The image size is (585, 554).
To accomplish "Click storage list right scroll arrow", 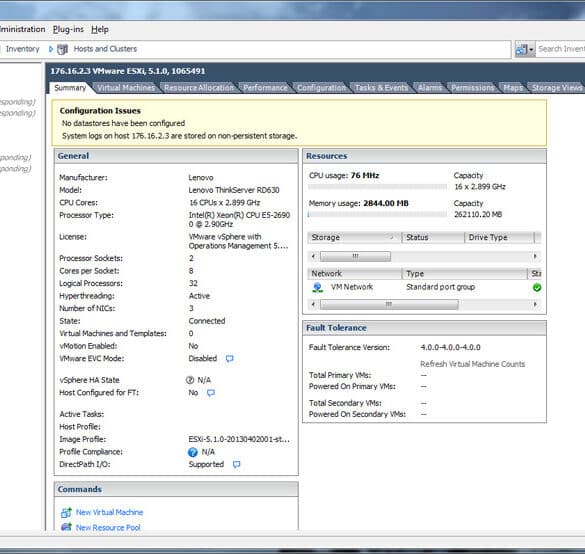I will pos(535,256).
